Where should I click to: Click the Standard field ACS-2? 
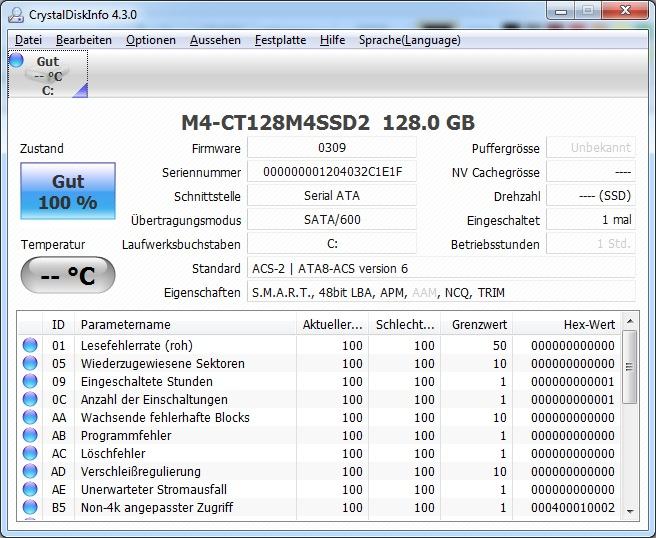point(441,268)
